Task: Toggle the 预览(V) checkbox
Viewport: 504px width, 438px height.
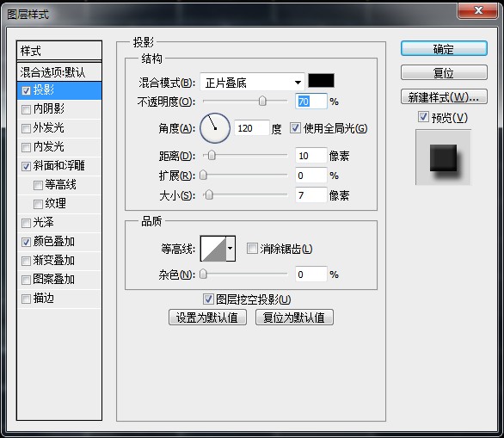Action: click(x=423, y=117)
